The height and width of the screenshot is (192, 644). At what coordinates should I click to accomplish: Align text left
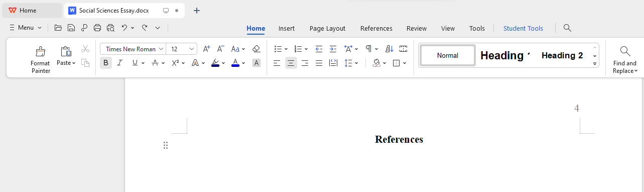277,63
